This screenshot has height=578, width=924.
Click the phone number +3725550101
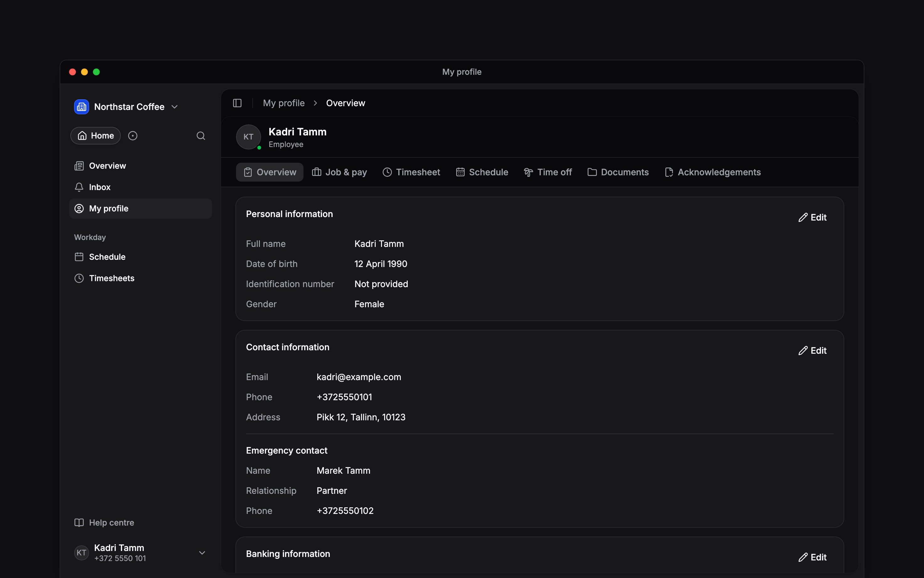tap(344, 397)
